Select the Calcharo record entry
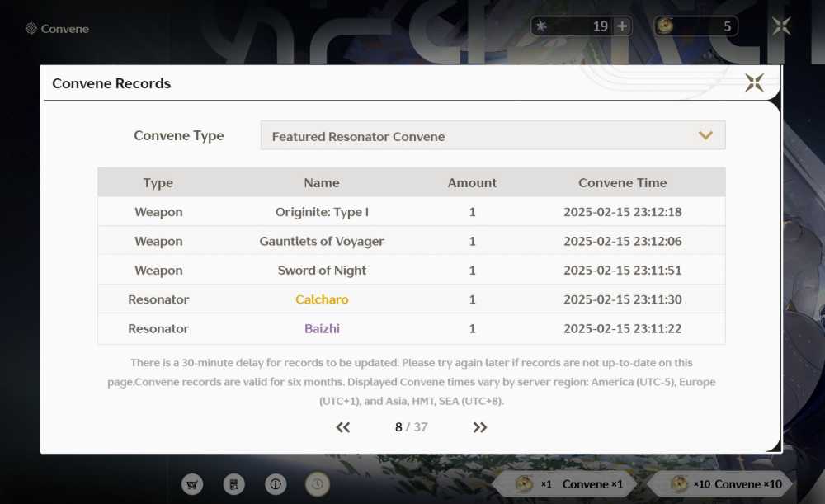825x504 pixels. (412, 299)
